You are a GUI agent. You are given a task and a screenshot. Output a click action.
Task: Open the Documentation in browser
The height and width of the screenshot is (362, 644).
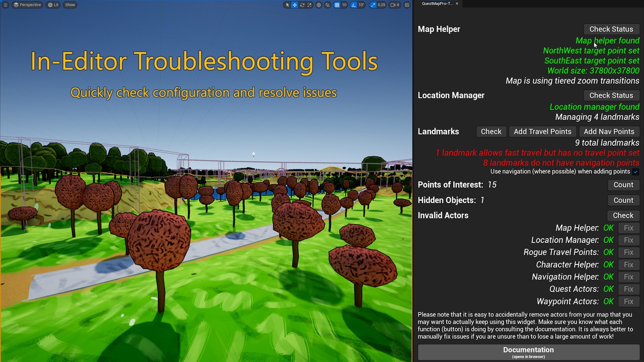coord(528,352)
